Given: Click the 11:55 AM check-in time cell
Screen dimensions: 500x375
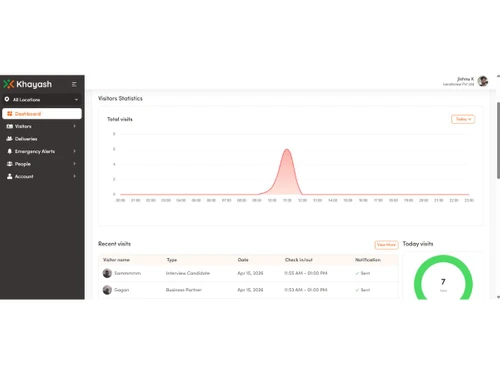Looking at the screenshot, I should [x=305, y=273].
